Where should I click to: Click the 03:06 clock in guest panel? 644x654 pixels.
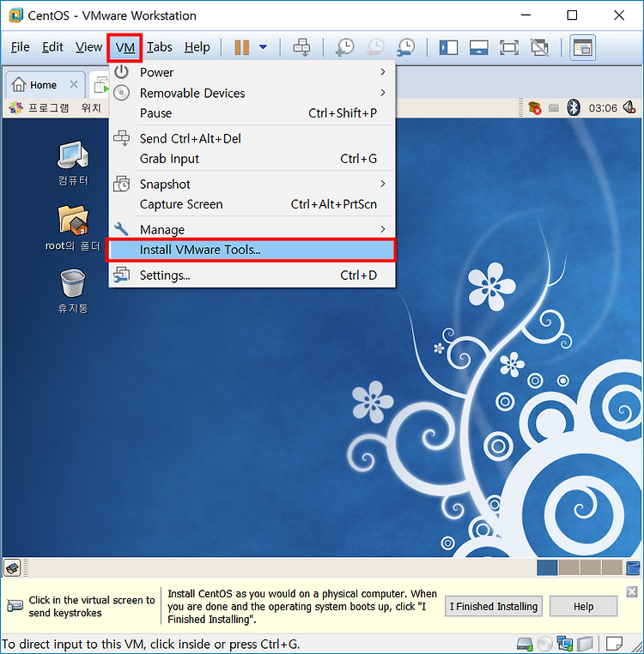pyautogui.click(x=603, y=108)
